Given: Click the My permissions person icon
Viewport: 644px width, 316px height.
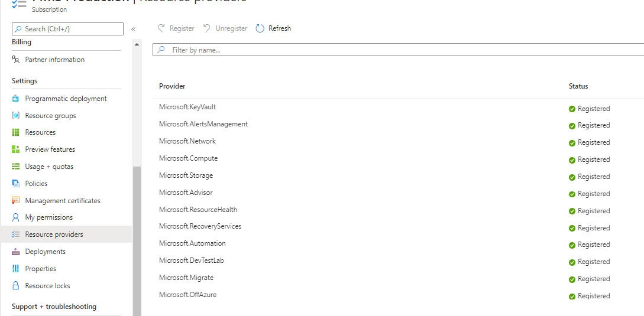Looking at the screenshot, I should [x=16, y=217].
